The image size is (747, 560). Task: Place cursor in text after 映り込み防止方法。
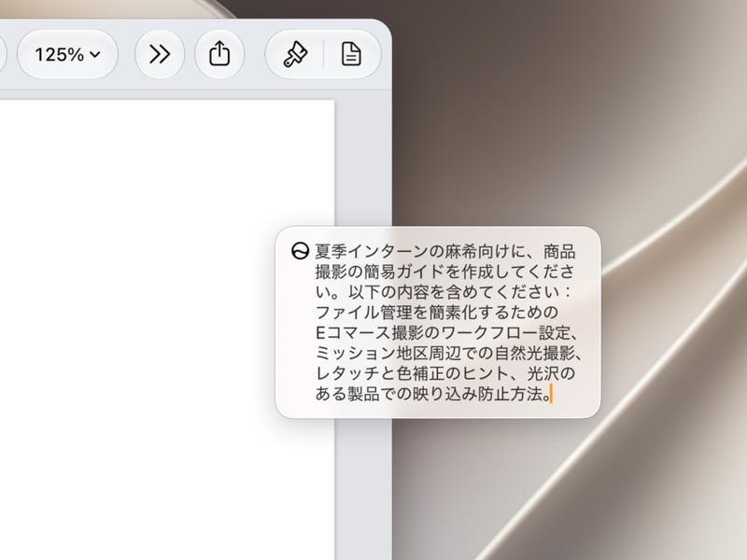coord(552,394)
